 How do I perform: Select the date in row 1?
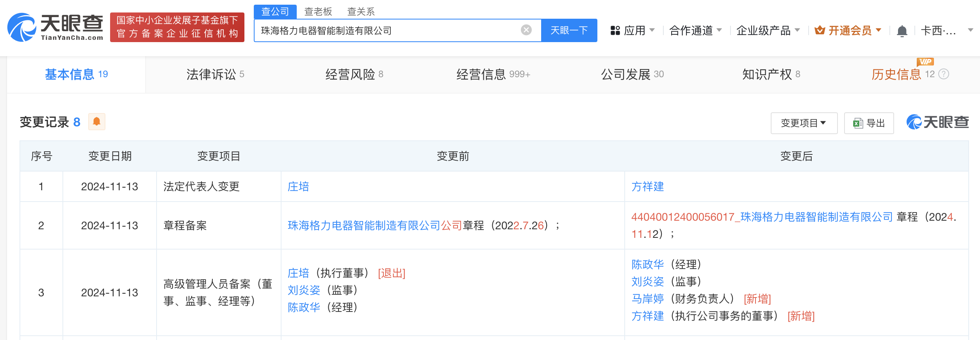(110, 187)
